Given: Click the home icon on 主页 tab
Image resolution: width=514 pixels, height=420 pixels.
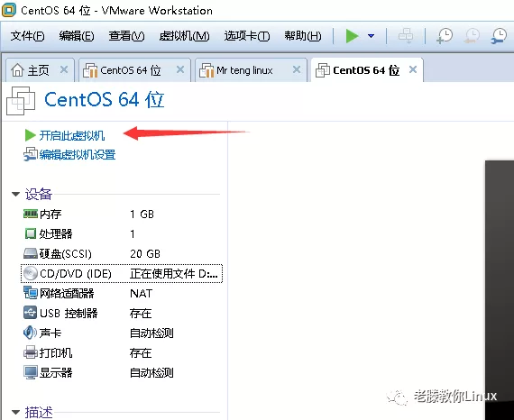Looking at the screenshot, I should tap(17, 69).
